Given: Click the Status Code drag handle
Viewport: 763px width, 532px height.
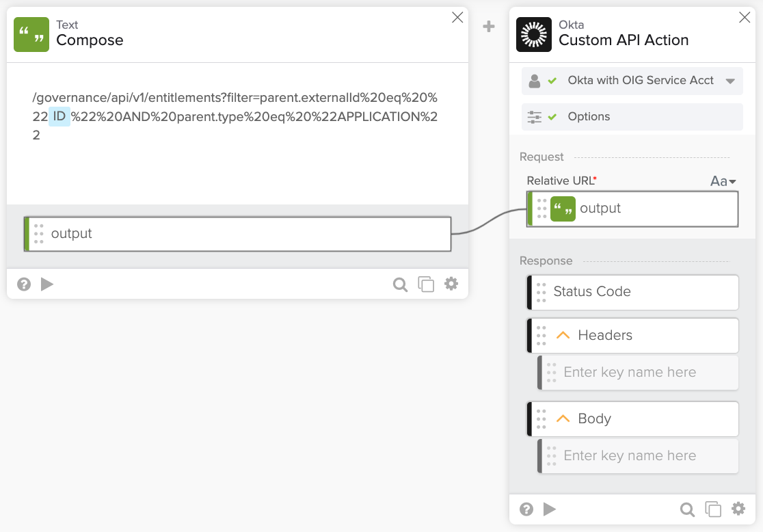Looking at the screenshot, I should pyautogui.click(x=541, y=293).
